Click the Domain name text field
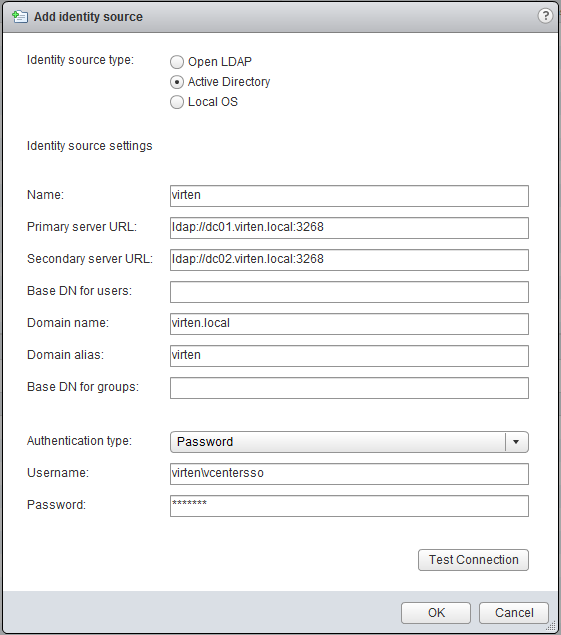Image resolution: width=561 pixels, height=635 pixels. point(349,324)
